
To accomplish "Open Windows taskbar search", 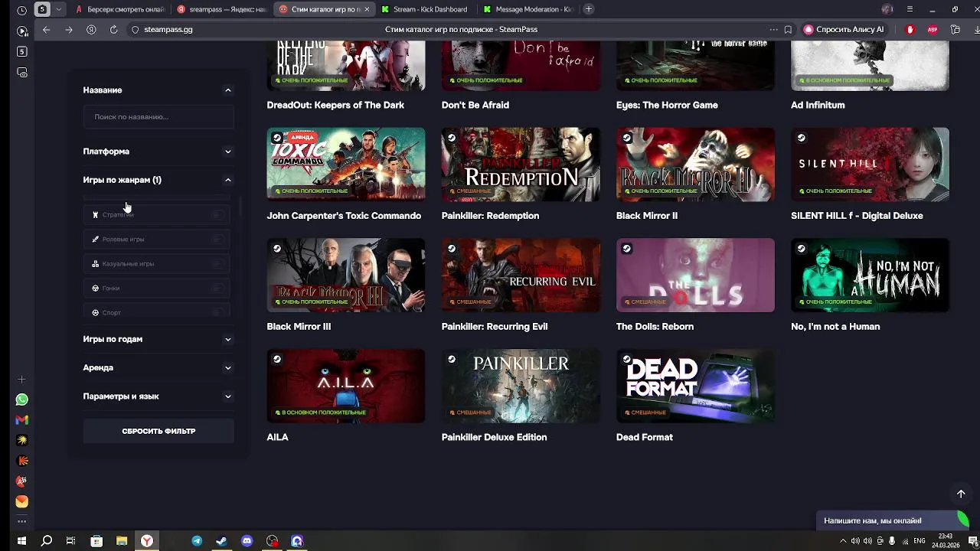I will (47, 541).
